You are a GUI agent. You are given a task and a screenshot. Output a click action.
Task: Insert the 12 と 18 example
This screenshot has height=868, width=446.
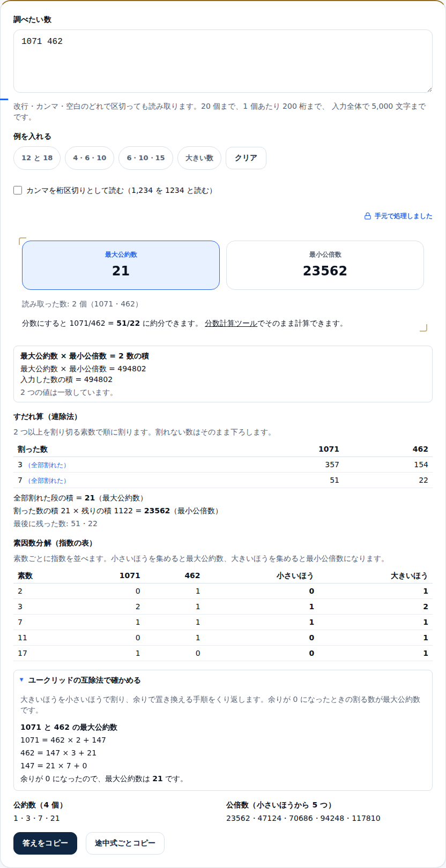[37, 158]
